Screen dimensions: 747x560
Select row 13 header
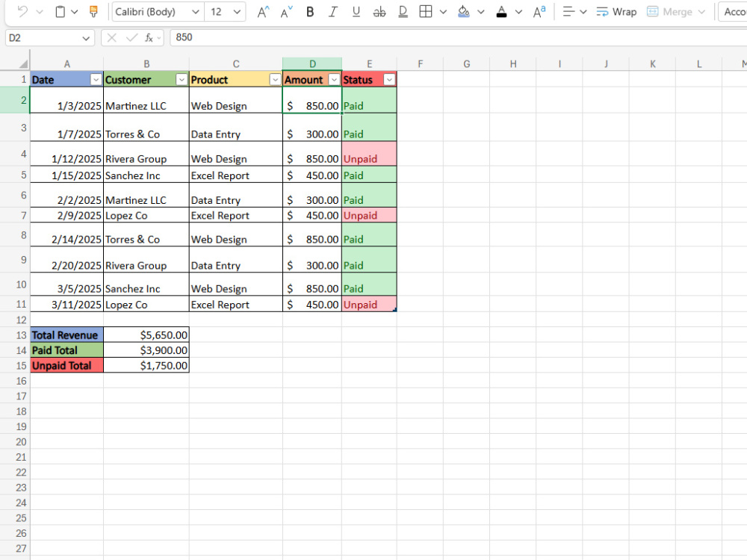[x=15, y=335]
